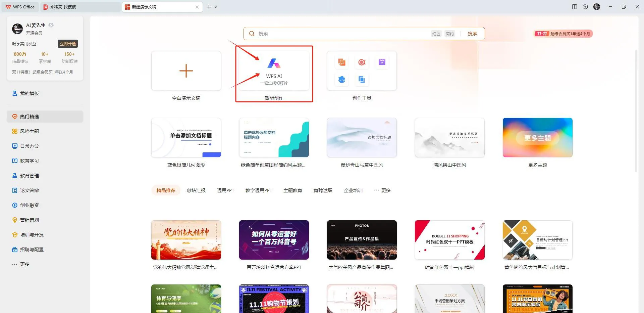This screenshot has height=313, width=644.
Task: Expand 更多 template tabs
Action: (x=382, y=190)
